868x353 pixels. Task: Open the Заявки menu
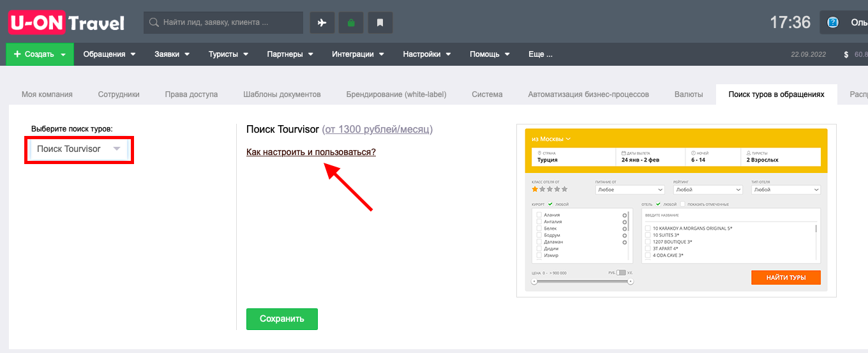[172, 54]
